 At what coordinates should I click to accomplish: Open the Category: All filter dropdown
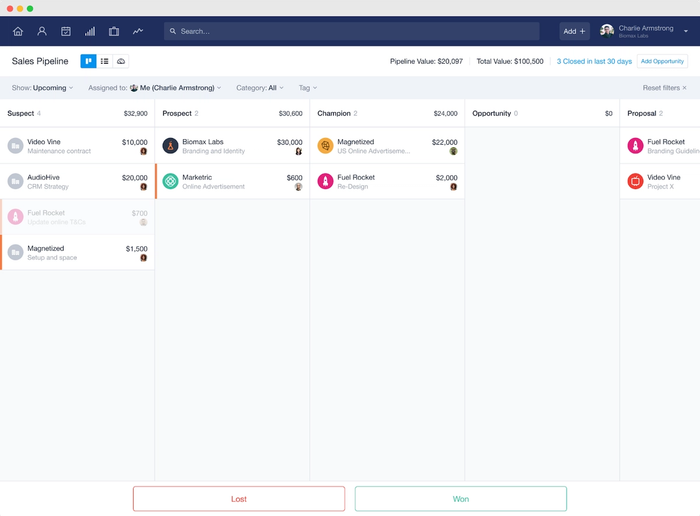click(260, 88)
